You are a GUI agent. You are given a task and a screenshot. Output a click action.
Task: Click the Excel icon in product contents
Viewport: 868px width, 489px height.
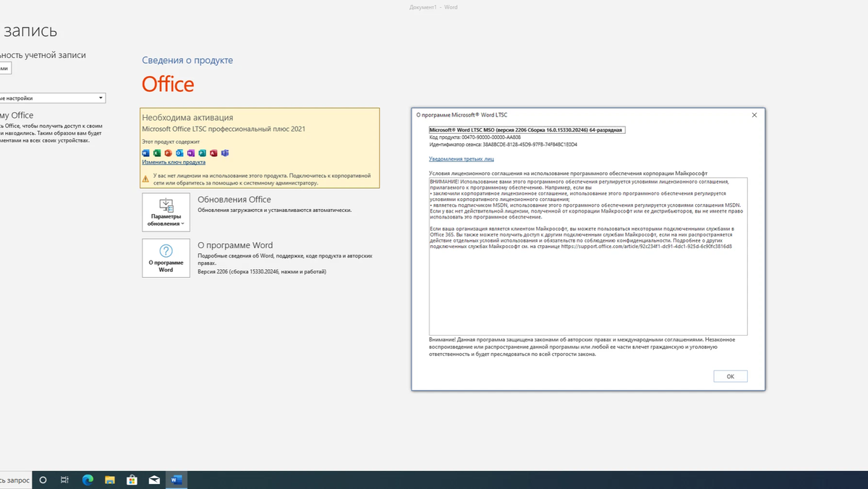coord(157,153)
